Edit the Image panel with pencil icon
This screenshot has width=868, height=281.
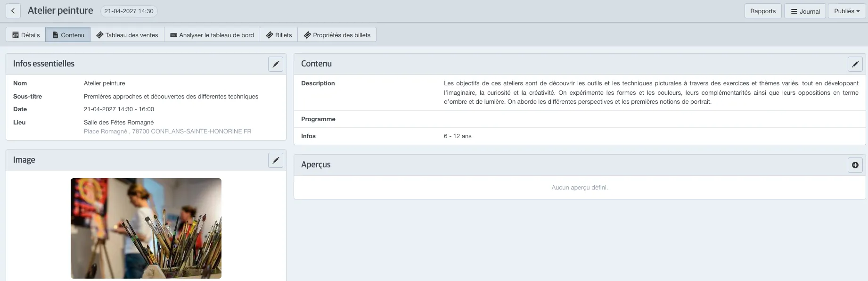tap(276, 160)
